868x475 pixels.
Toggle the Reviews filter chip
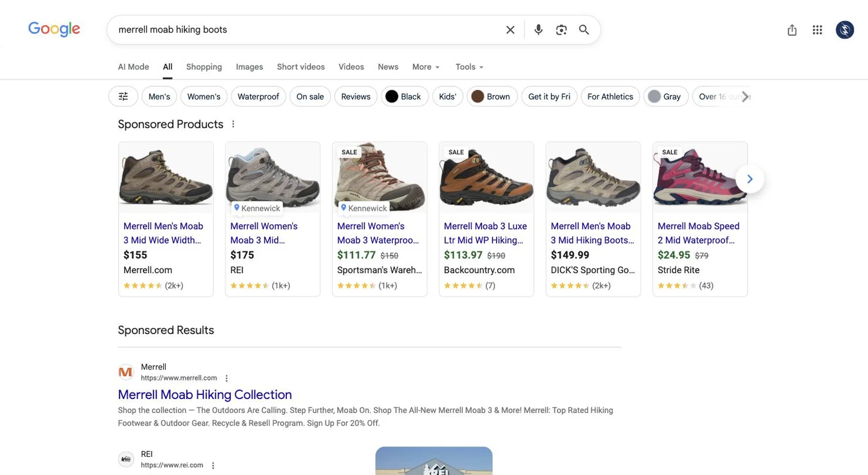[x=356, y=96]
